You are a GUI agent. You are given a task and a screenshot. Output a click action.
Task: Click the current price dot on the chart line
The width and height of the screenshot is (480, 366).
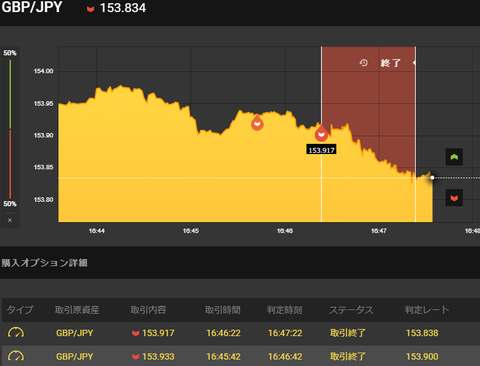tap(432, 178)
